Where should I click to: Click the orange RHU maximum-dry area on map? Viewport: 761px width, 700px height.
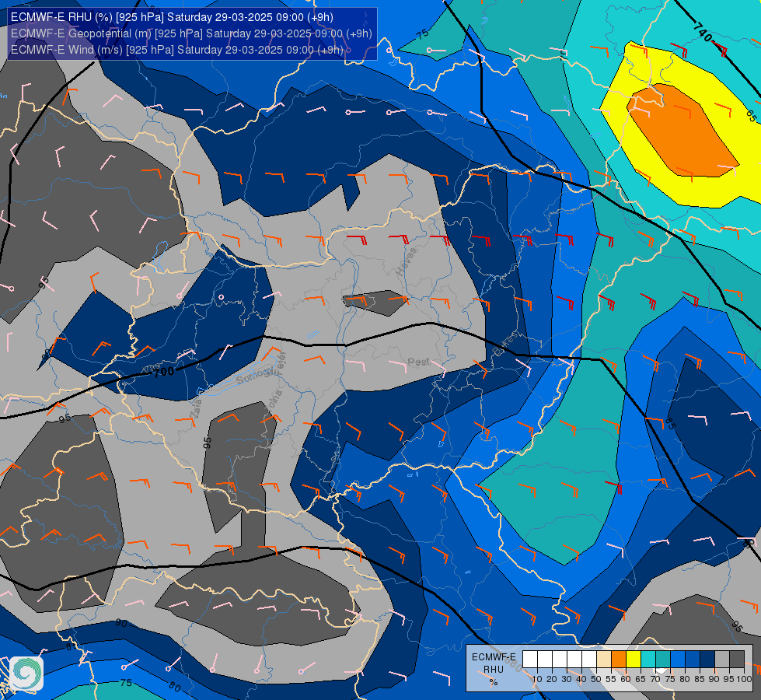(x=684, y=131)
